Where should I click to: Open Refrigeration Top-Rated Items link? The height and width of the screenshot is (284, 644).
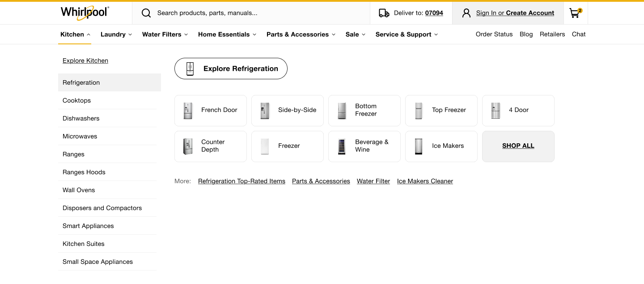[241, 181]
